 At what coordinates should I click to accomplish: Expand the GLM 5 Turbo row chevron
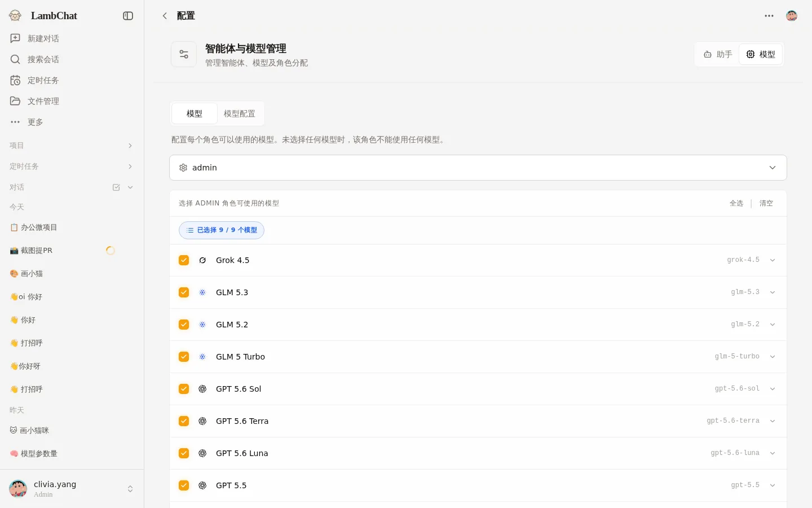click(773, 357)
